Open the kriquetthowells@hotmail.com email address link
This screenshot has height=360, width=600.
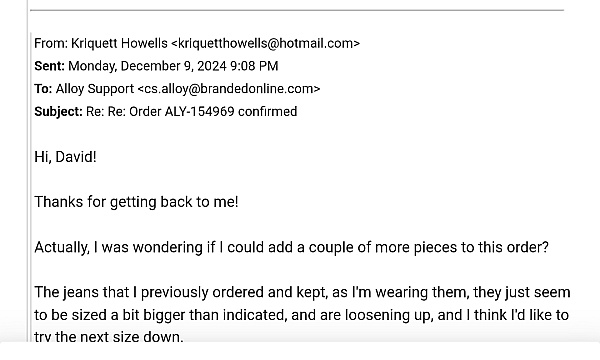pos(267,43)
